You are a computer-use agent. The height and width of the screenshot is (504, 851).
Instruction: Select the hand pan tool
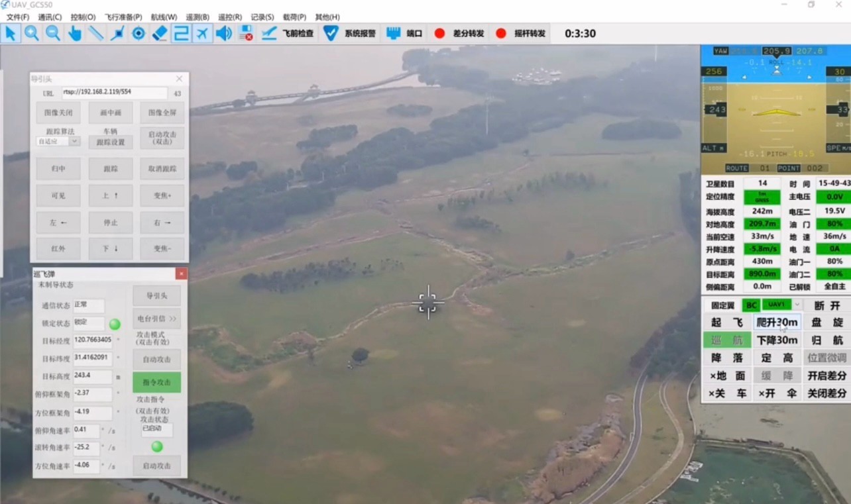(x=74, y=33)
